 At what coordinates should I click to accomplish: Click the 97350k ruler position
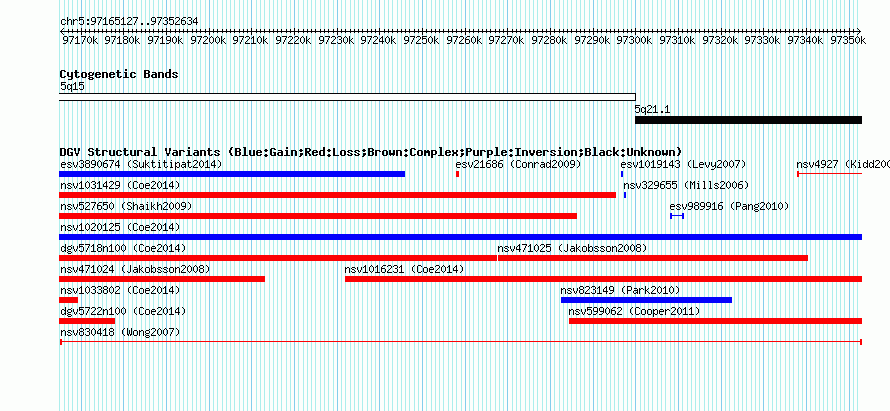pyautogui.click(x=849, y=40)
